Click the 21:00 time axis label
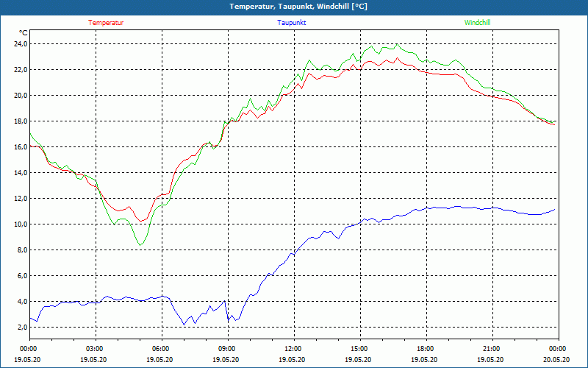Image resolution: width=588 pixels, height=368 pixels. coord(492,349)
